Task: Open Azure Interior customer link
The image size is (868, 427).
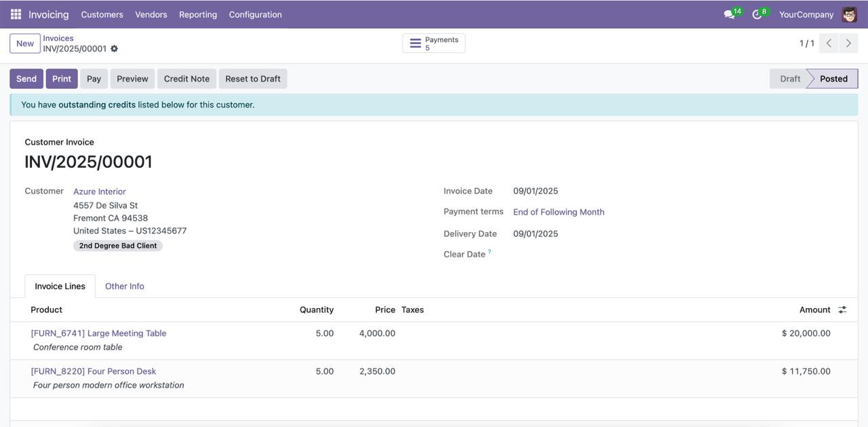Action: click(x=100, y=191)
